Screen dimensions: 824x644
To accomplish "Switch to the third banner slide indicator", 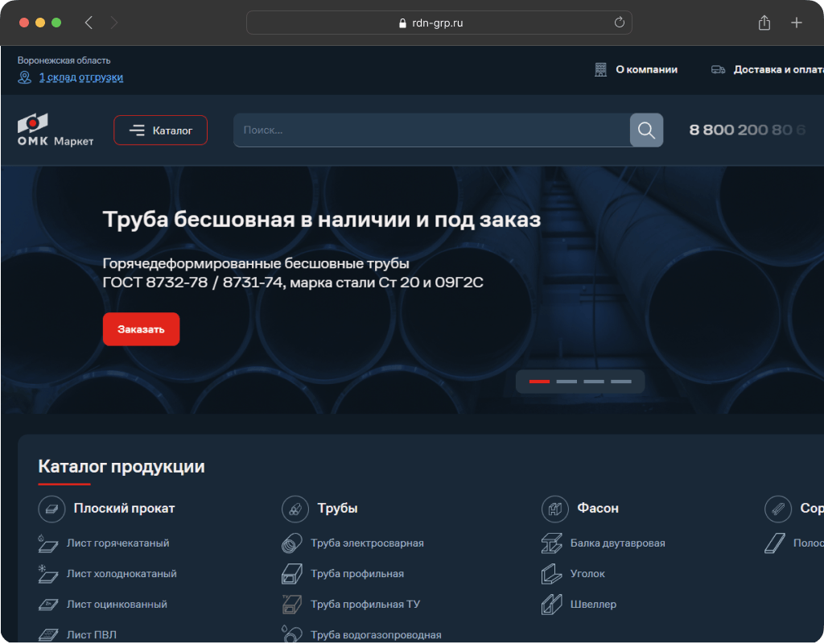I will tap(594, 382).
